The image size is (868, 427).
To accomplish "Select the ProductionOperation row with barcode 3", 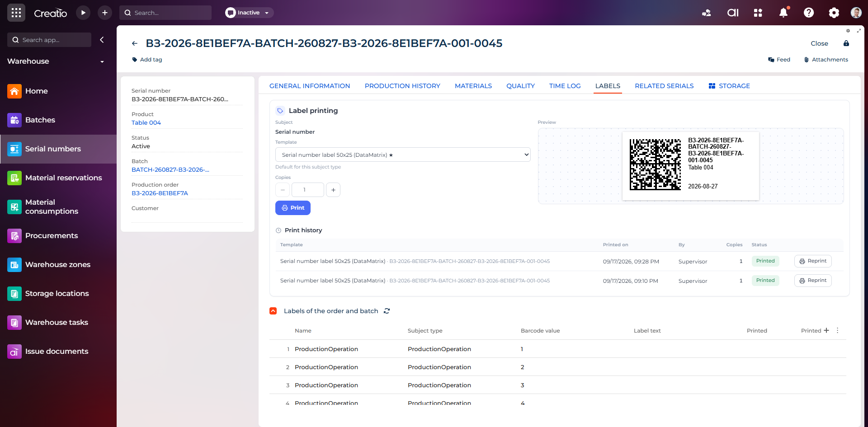I will 558,385.
